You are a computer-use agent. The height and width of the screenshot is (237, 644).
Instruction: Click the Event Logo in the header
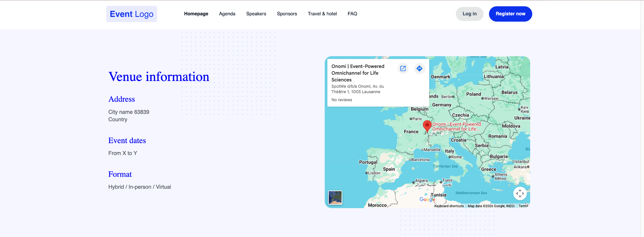(131, 14)
